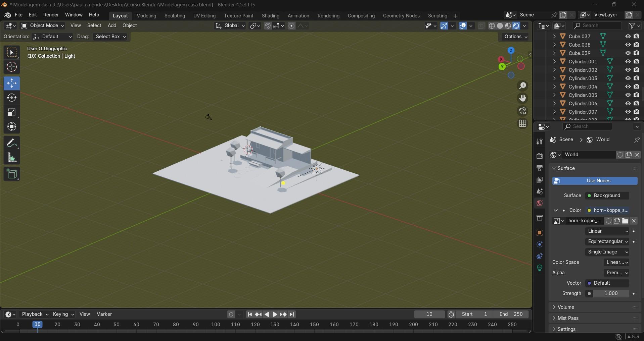
Task: Click frame 10 playhead marker
Action: (x=37, y=324)
